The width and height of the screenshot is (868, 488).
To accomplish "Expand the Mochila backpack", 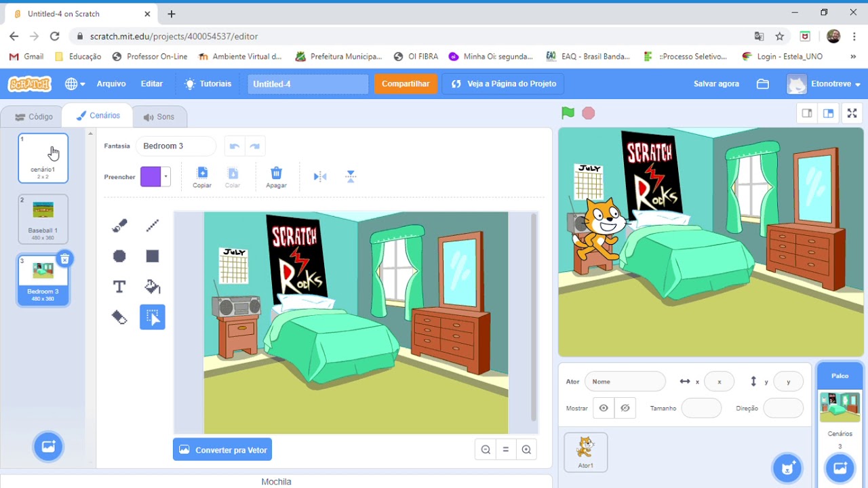I will point(276,481).
